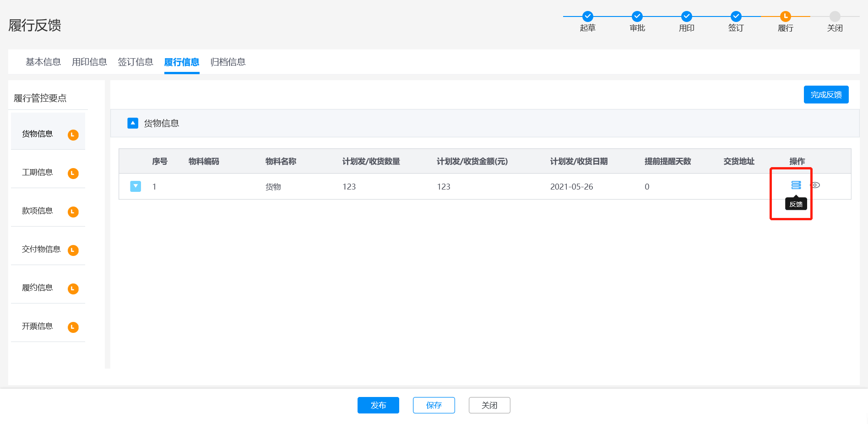
Task: Click the 履行 step in the progress bar
Action: [x=785, y=16]
